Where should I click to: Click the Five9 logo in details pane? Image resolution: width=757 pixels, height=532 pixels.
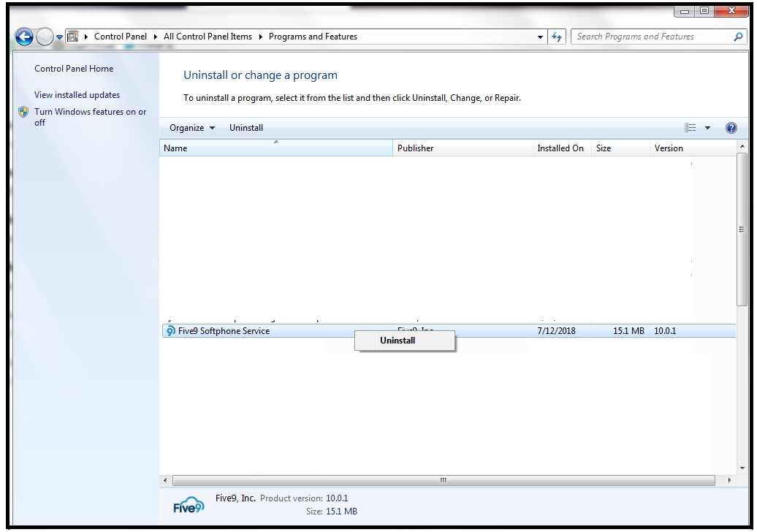point(189,505)
